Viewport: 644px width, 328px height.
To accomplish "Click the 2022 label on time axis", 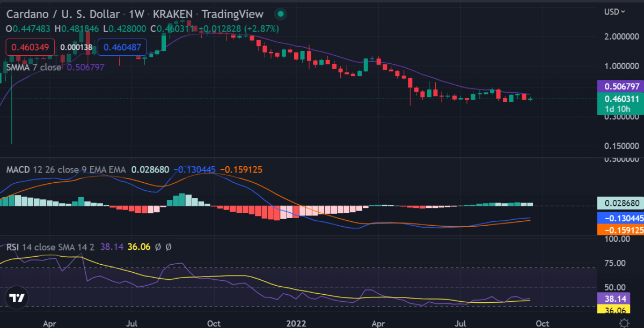I will coord(296,323).
